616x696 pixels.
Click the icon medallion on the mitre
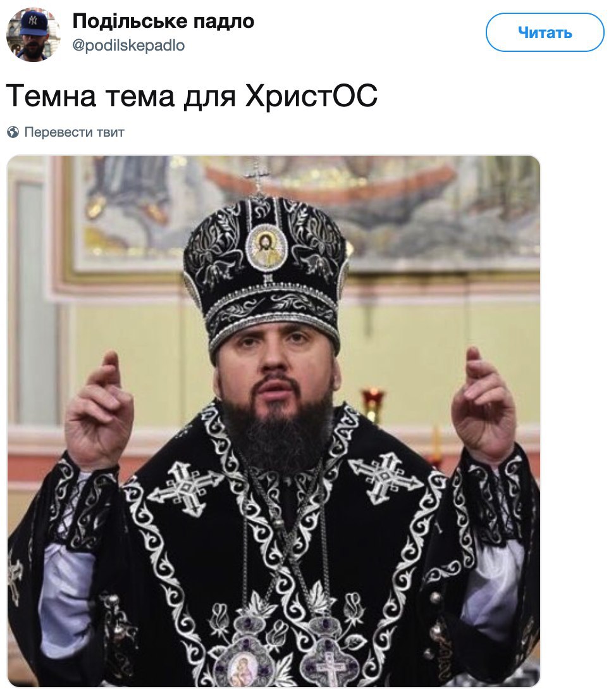coord(266,247)
